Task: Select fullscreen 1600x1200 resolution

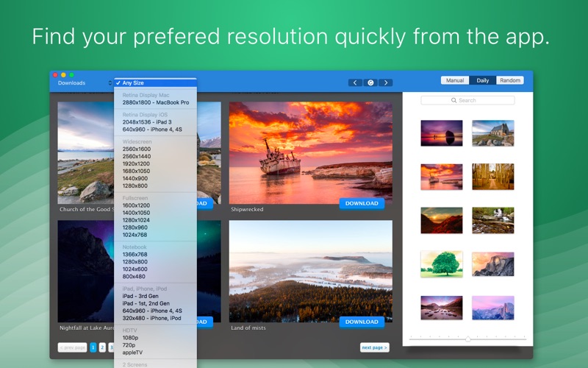Action: point(155,205)
